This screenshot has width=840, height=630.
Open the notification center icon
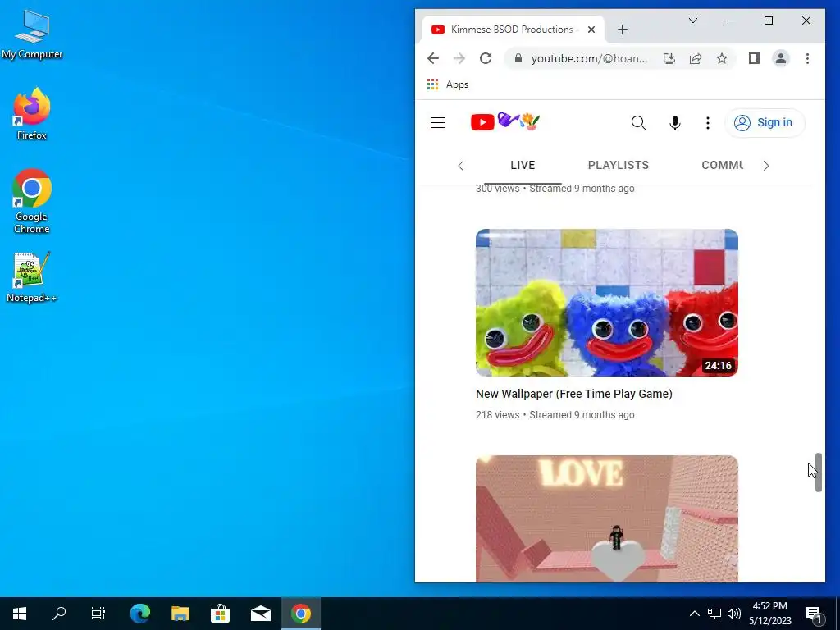coord(815,614)
